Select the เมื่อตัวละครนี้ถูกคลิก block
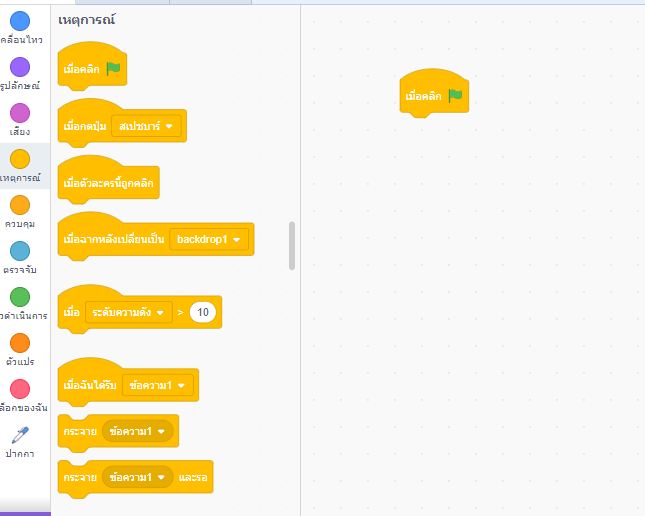Viewport: 645px width, 516px height. click(109, 182)
